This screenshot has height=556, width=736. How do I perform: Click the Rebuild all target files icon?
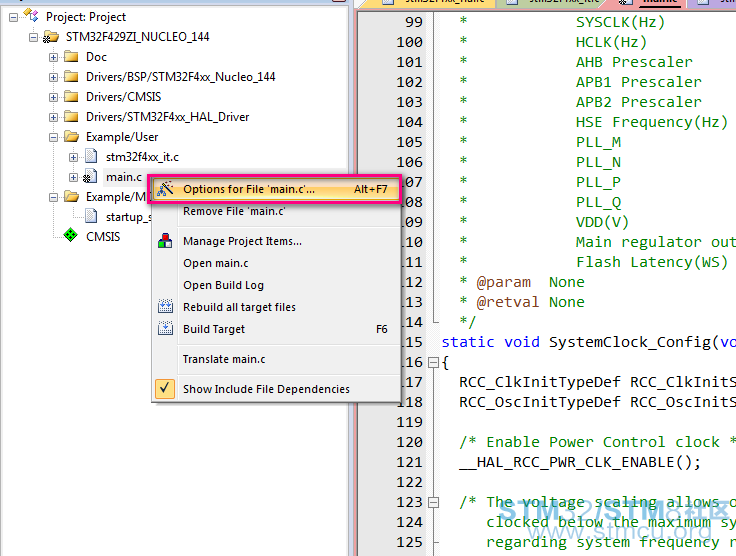165,306
